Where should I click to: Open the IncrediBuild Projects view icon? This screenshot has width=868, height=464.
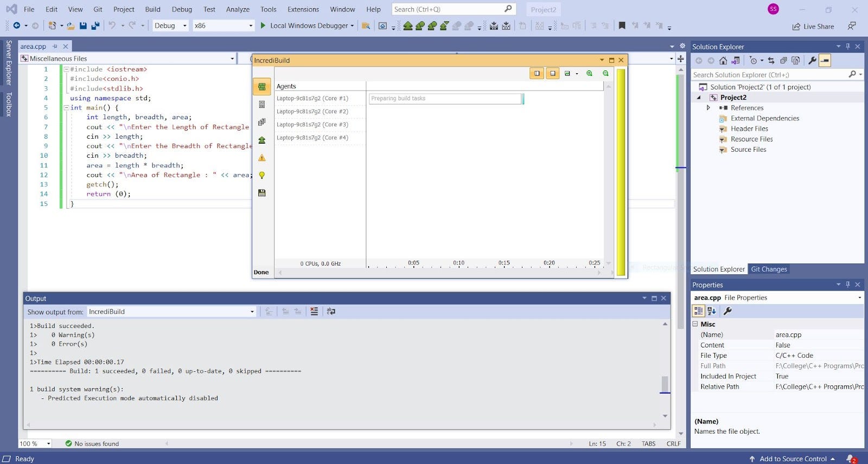(x=262, y=122)
